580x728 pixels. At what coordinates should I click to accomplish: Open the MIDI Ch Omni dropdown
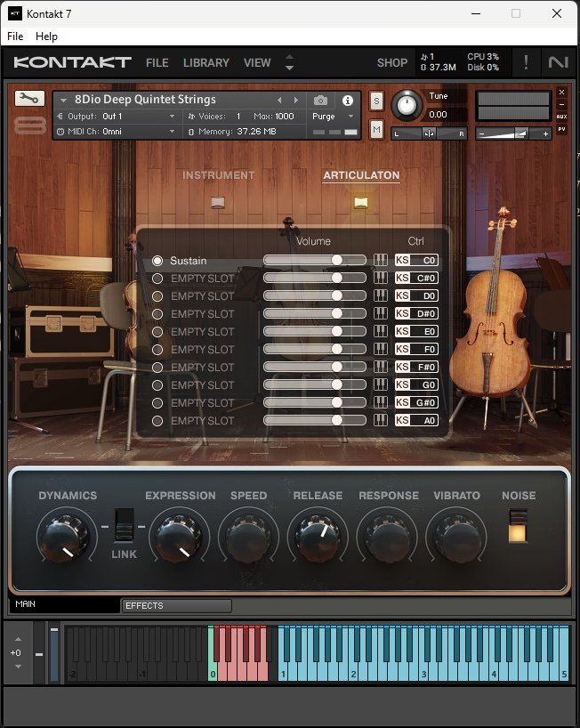(117, 132)
